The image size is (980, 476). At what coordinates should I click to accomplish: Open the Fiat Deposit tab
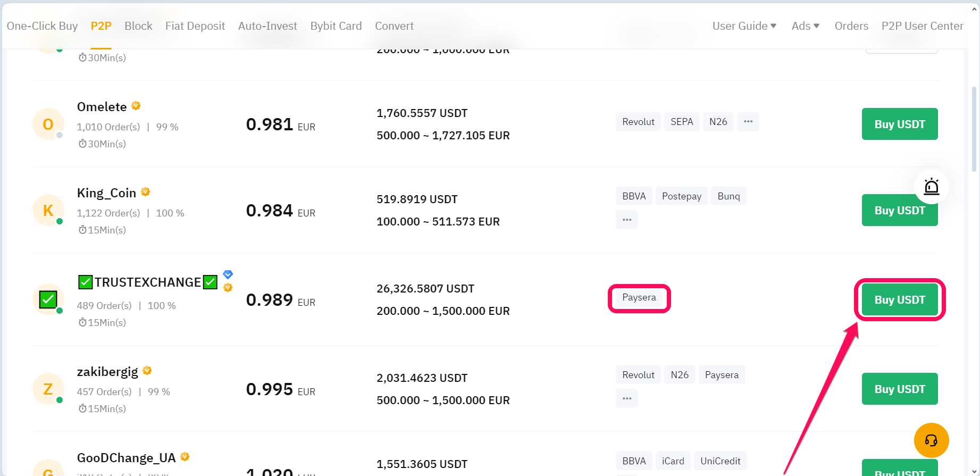click(195, 26)
